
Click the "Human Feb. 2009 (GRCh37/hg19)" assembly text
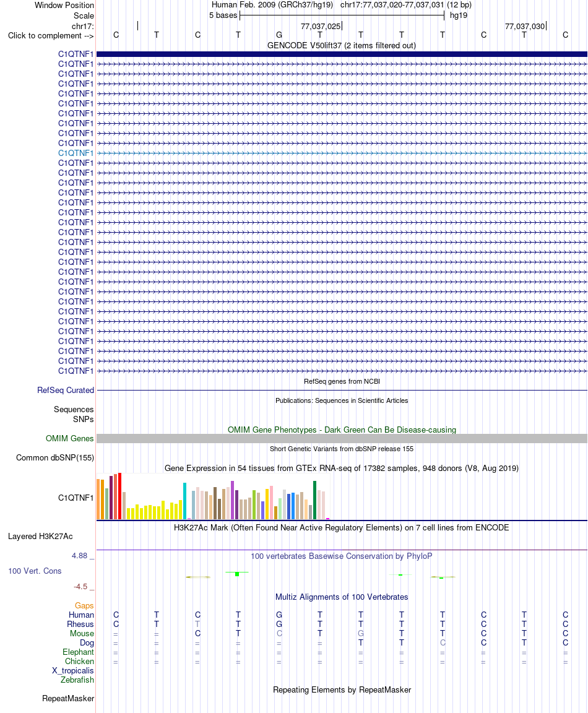click(x=272, y=4)
